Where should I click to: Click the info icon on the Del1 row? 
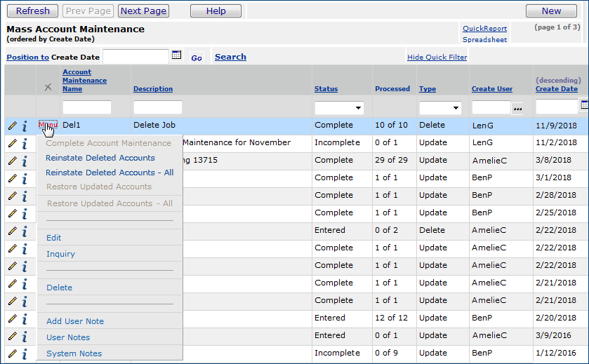(x=25, y=126)
